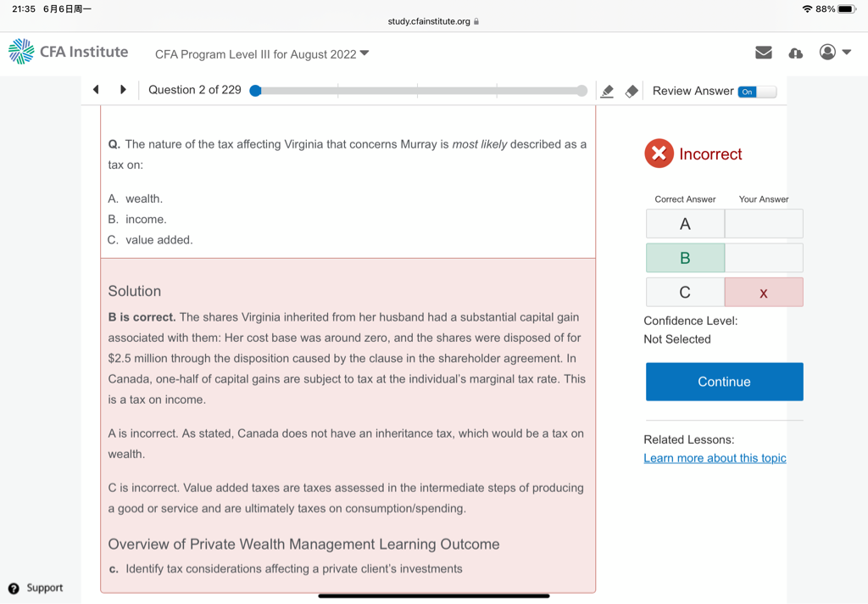Go to next question arrow
The width and height of the screenshot is (868, 604).
[x=123, y=90]
